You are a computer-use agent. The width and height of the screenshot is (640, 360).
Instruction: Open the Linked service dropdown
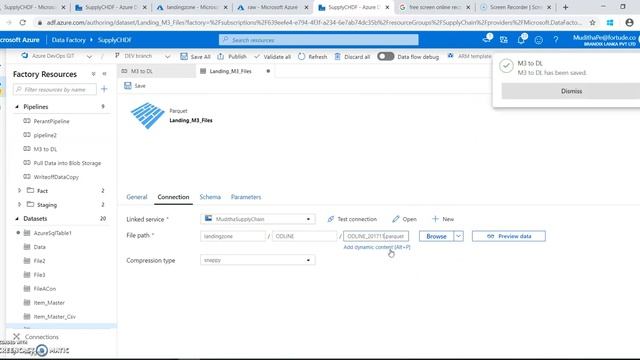click(x=258, y=219)
